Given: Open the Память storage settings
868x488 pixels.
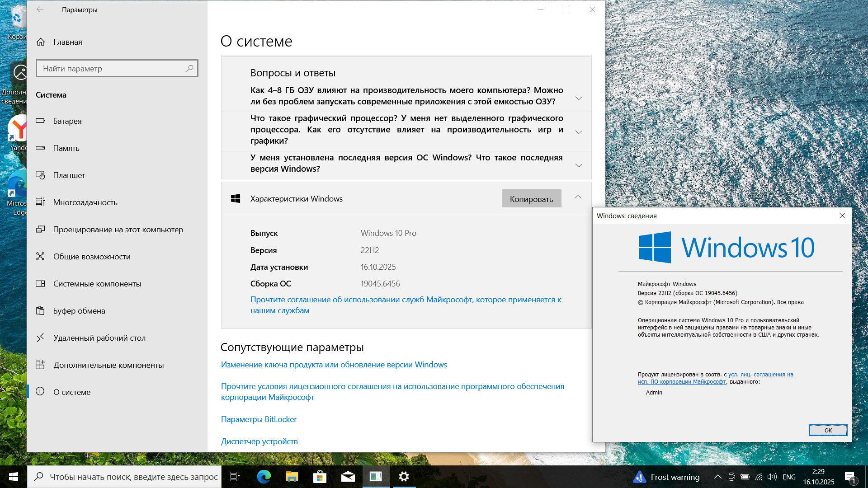Looking at the screenshot, I should point(66,148).
